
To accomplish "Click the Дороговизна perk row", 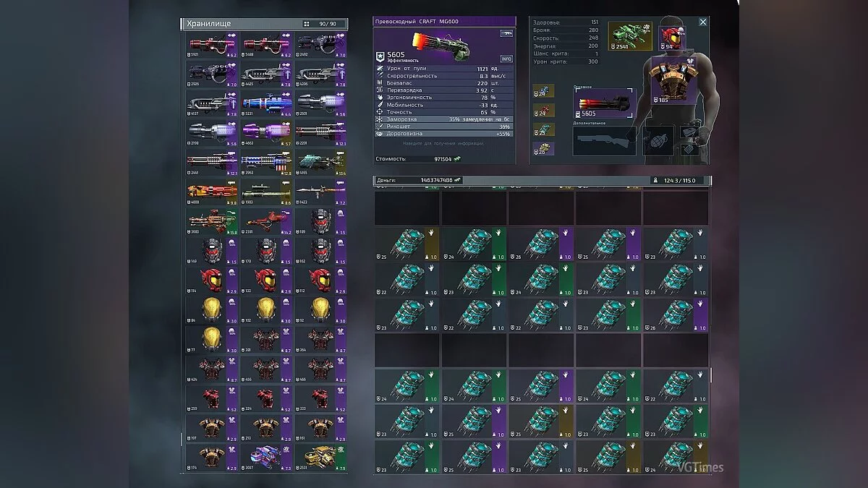I will click(444, 134).
